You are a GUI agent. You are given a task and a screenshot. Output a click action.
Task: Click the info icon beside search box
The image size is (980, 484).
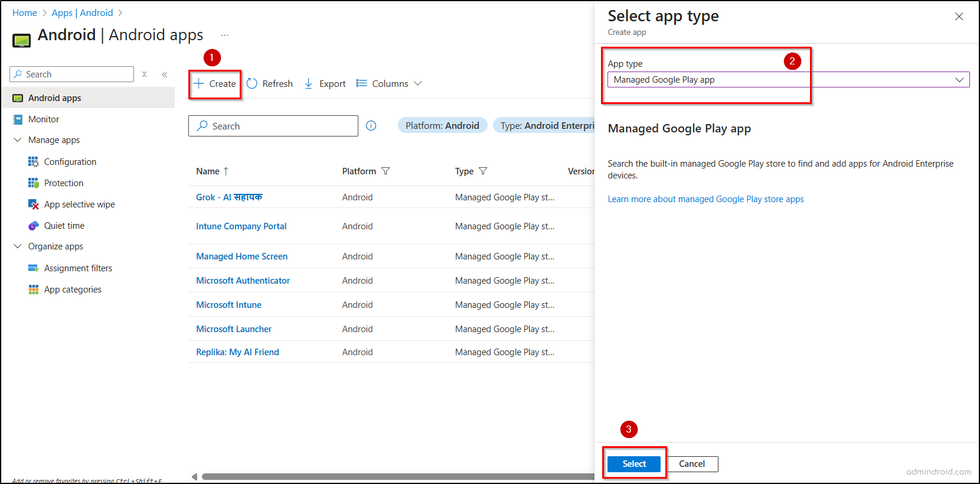click(x=371, y=125)
